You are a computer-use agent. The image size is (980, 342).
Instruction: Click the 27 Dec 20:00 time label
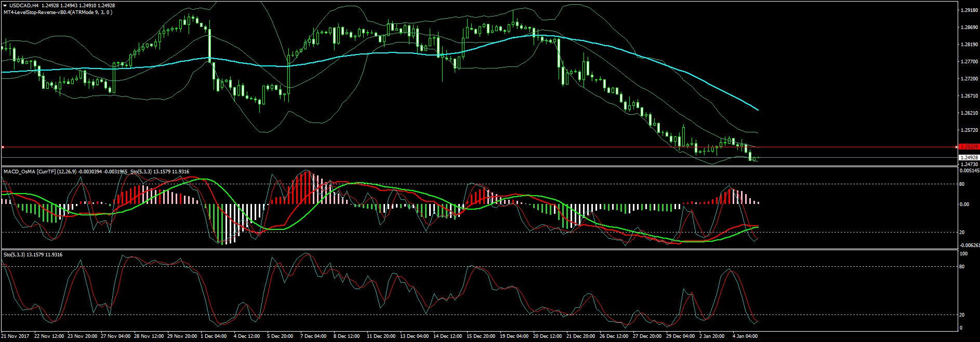[647, 336]
